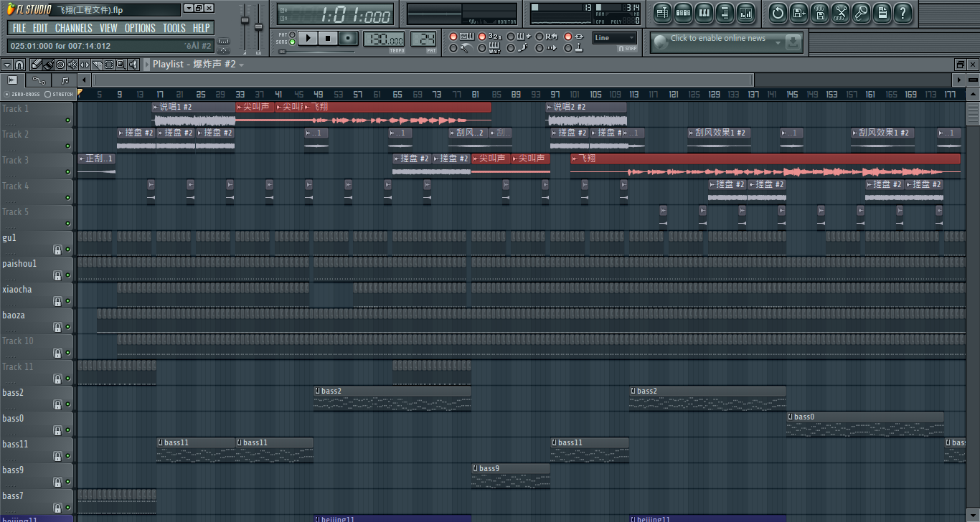This screenshot has width=980, height=522.
Task: Expand the Playlist title dropdown arrow
Action: coord(242,65)
